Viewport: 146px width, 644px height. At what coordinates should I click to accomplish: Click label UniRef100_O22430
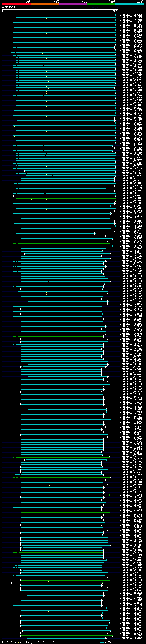(x=131, y=244)
